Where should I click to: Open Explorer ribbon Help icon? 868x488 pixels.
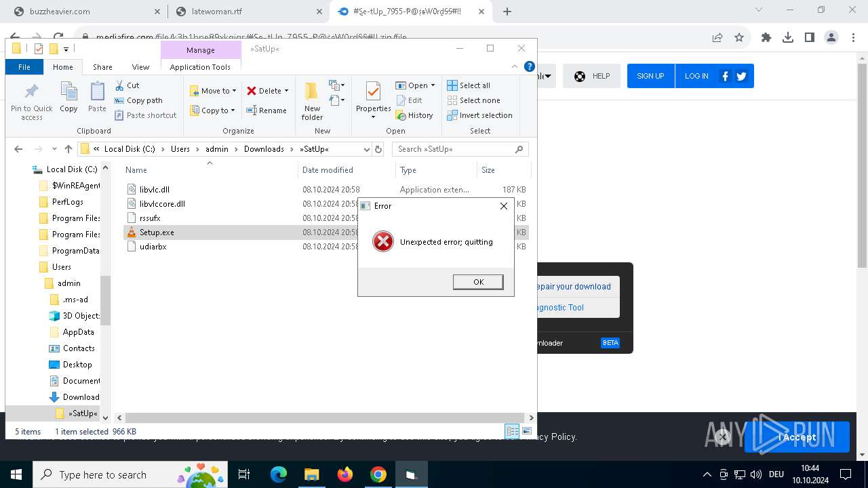[x=530, y=66]
